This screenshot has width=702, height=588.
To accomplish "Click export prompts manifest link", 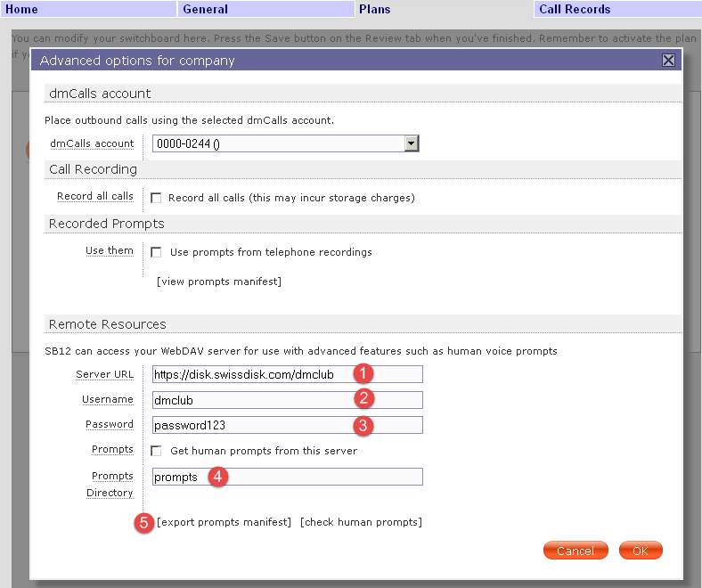I will coord(224,522).
